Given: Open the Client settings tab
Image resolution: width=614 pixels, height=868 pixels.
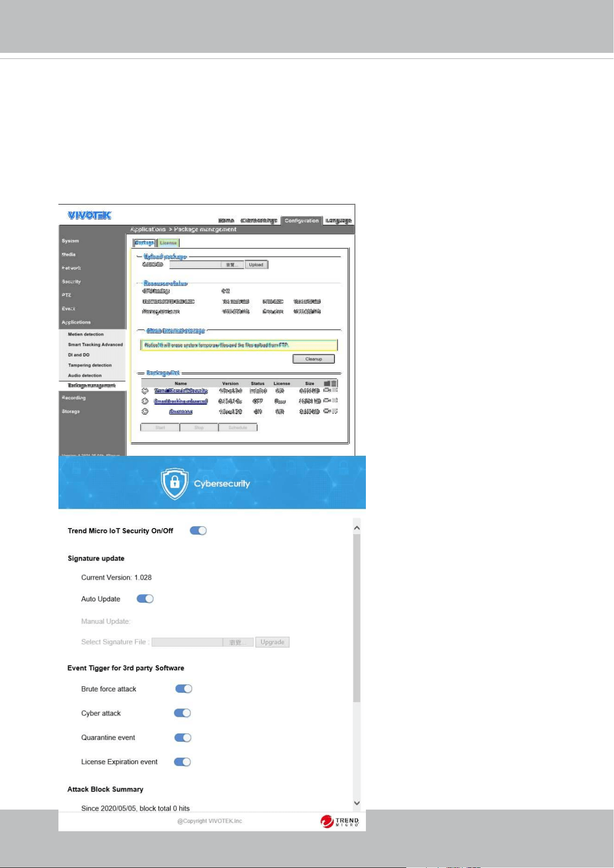Looking at the screenshot, I should (259, 221).
